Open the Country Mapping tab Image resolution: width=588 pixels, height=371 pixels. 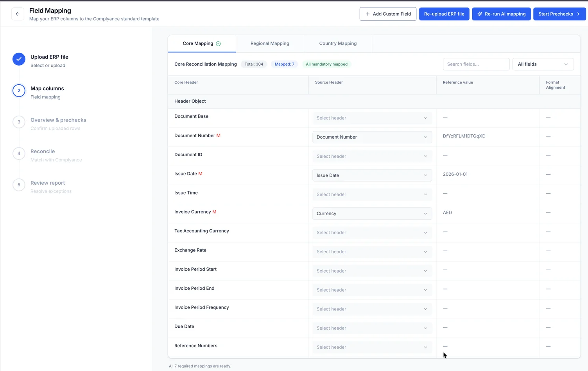338,43
